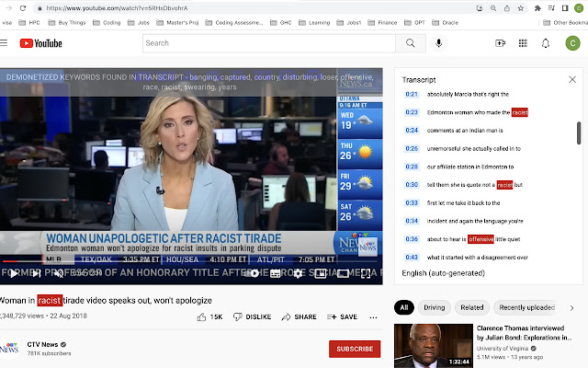The image size is (588, 368).
Task: Focus the YouTube Search field
Action: [269, 43]
